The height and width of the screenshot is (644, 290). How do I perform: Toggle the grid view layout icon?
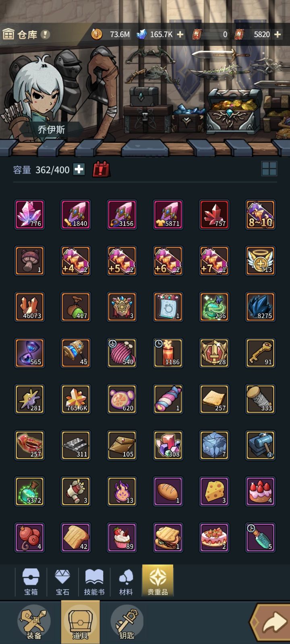pos(269,169)
